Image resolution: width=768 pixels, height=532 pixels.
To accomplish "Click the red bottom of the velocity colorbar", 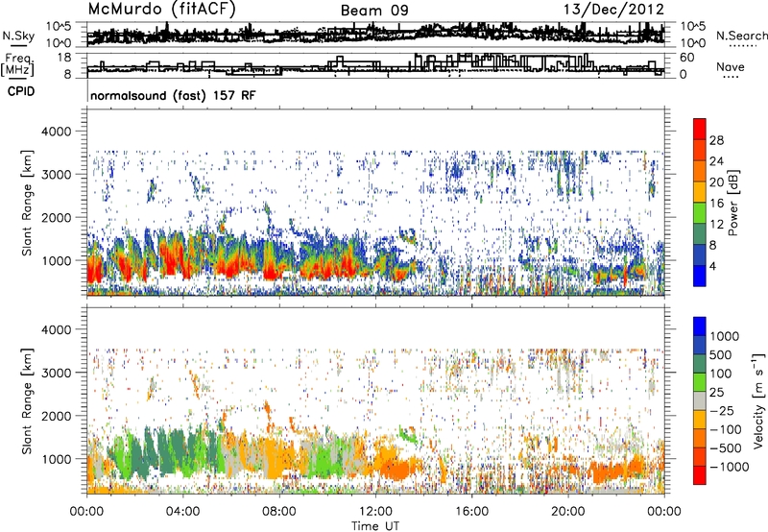I will click(700, 475).
